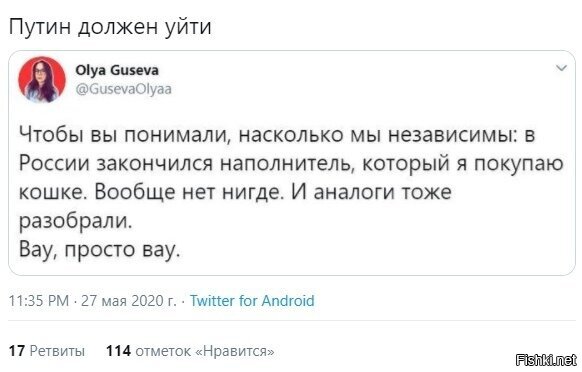582x372 pixels.
Task: Click the word разобрали in the tweet
Action: (75, 222)
